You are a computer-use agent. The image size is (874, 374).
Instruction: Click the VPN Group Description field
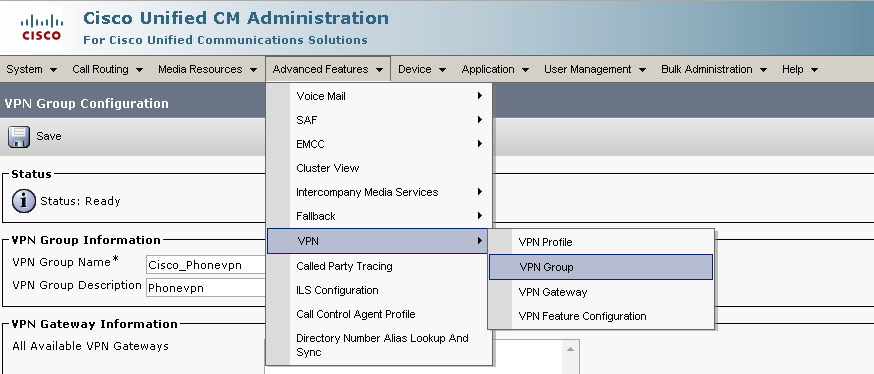click(x=205, y=288)
